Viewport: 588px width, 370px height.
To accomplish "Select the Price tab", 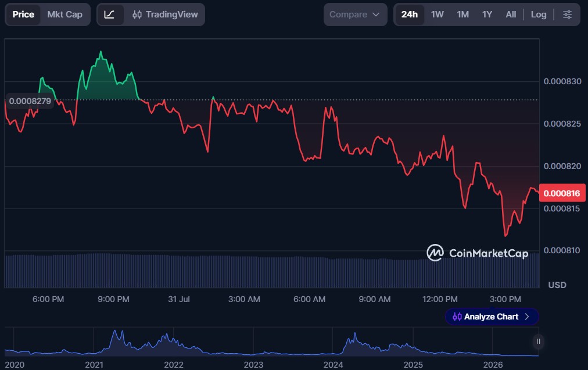I will click(23, 15).
